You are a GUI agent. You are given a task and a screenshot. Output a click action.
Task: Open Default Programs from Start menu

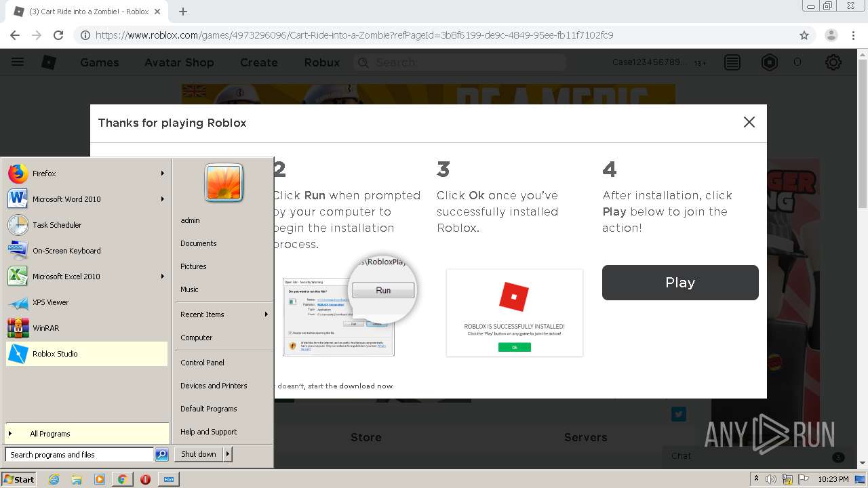(x=224, y=409)
